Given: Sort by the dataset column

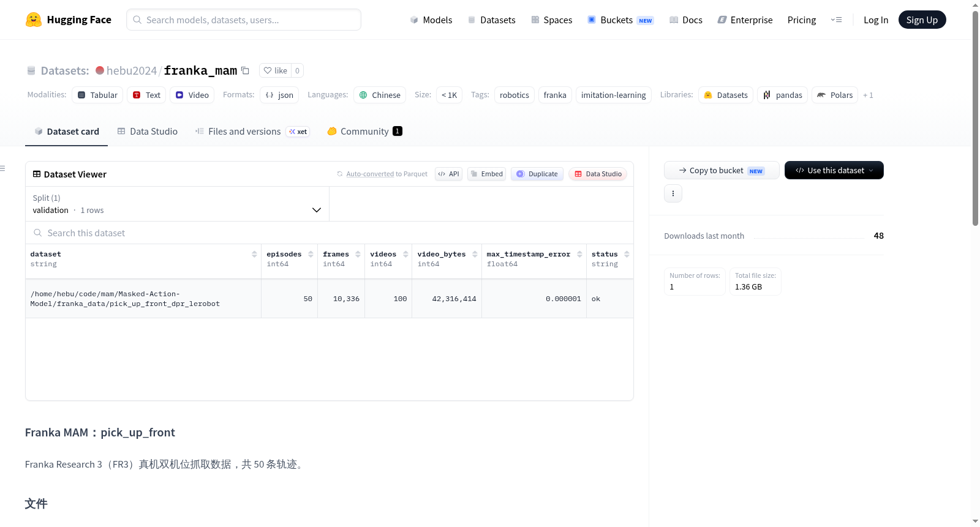Looking at the screenshot, I should (254, 254).
